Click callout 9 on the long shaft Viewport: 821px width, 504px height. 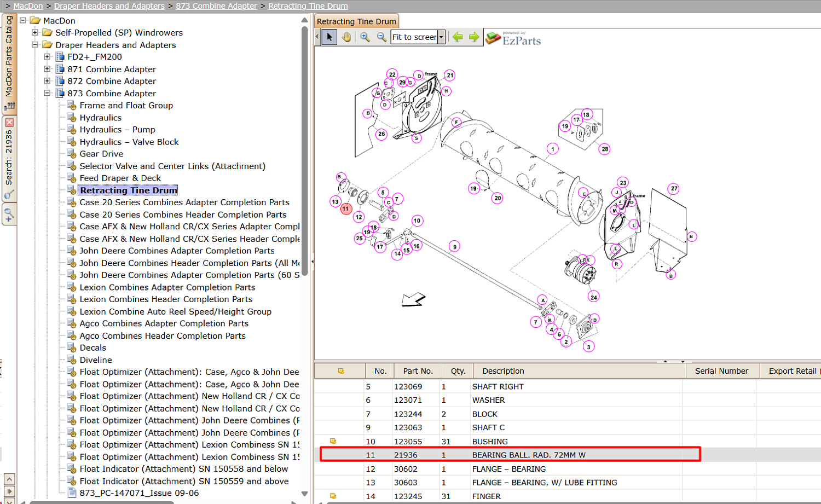pyautogui.click(x=454, y=246)
